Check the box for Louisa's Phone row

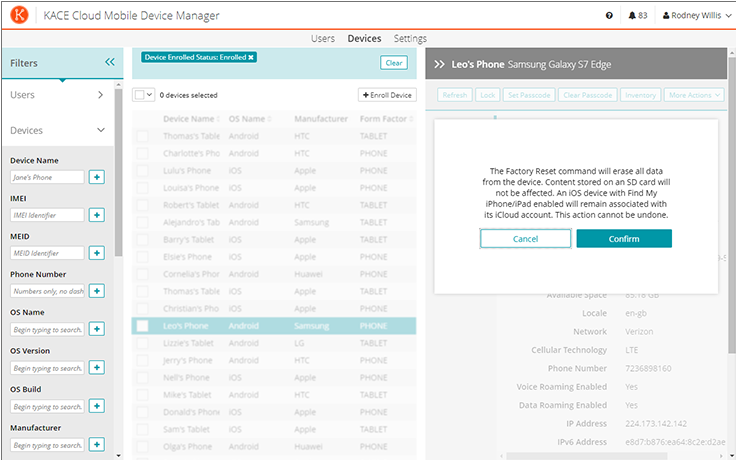pos(142,188)
